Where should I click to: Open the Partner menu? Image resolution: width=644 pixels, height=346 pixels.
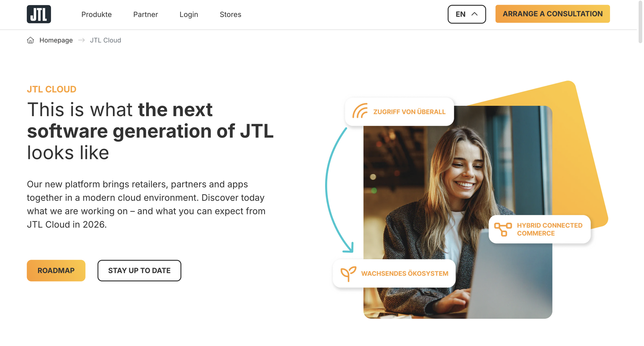click(x=146, y=14)
